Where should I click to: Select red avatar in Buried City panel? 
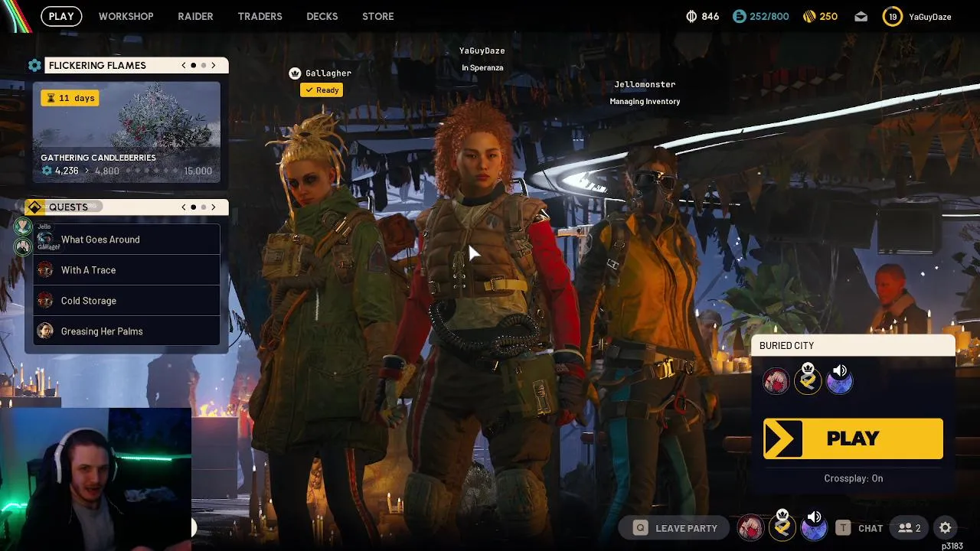776,381
